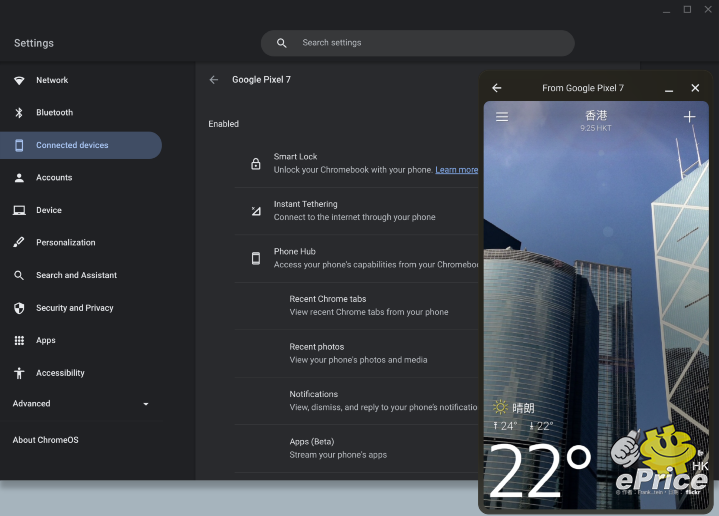Click the Settings window title
719x516 pixels.
click(34, 44)
